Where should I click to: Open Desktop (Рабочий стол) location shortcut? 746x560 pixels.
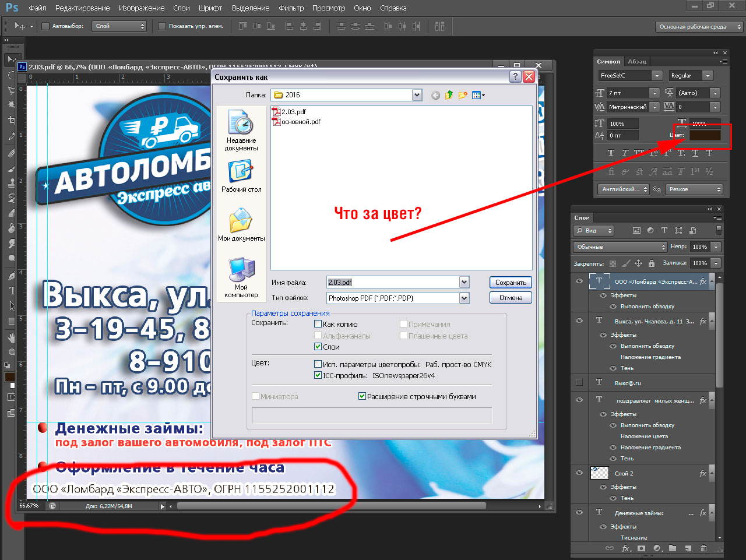coord(241,177)
